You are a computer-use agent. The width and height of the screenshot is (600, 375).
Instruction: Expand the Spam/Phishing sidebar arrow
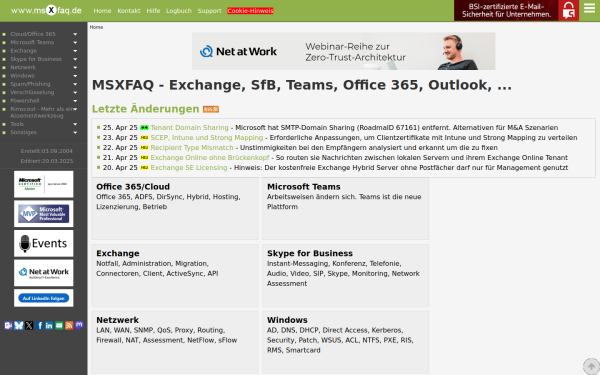tap(75, 84)
